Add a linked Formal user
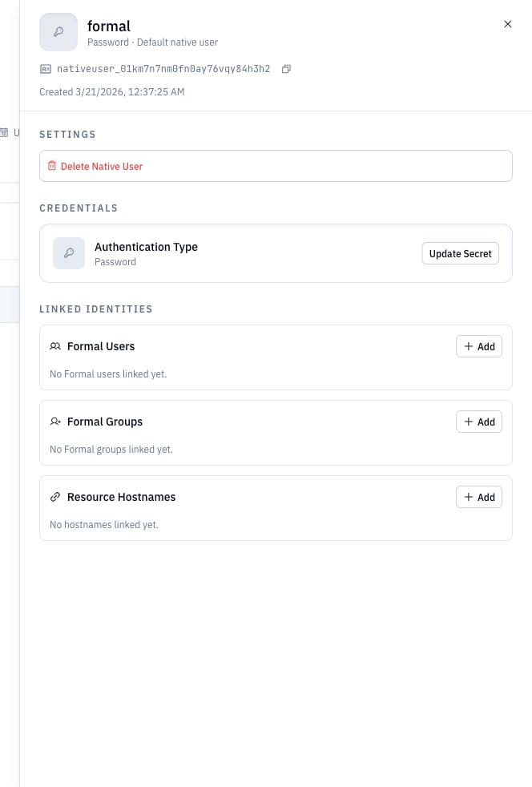This screenshot has width=532, height=787. pos(479,346)
